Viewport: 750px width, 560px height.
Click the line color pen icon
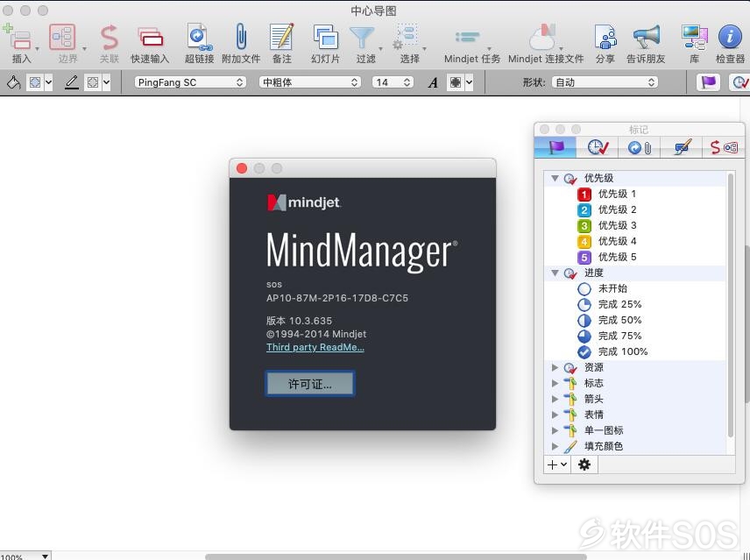click(x=72, y=82)
